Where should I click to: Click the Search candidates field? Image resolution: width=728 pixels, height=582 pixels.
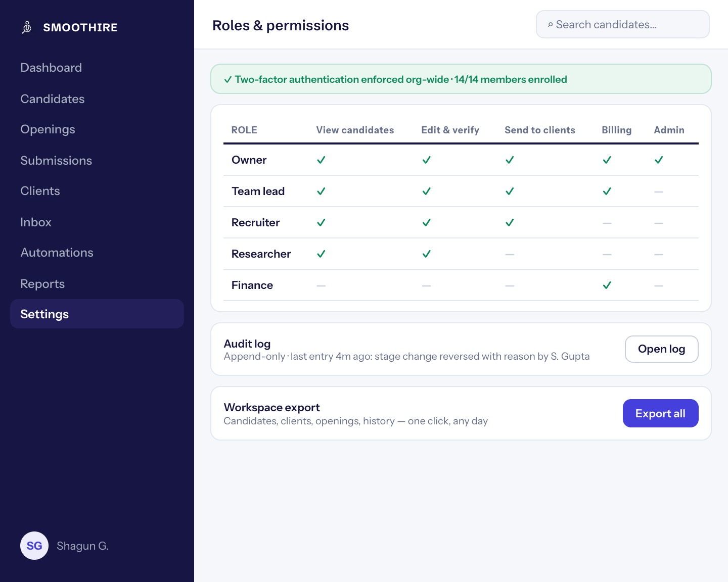pos(623,24)
